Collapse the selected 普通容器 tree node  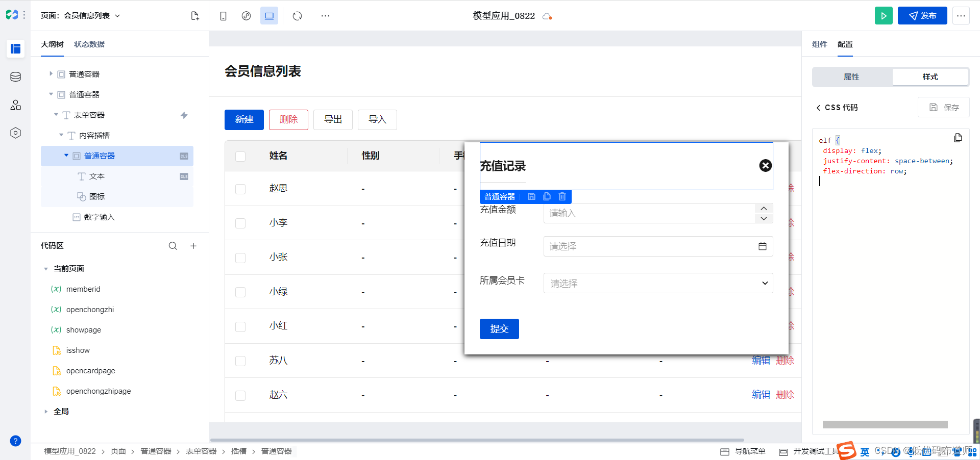pos(66,156)
